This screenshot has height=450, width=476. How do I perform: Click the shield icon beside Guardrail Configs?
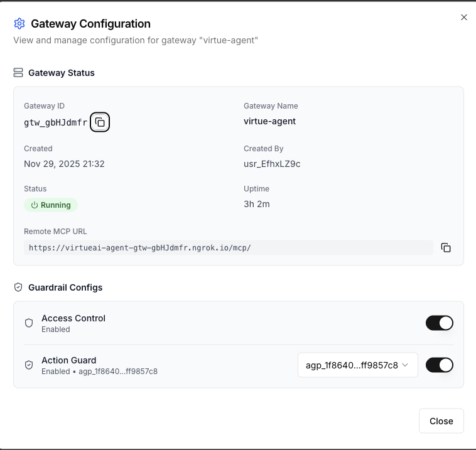[x=18, y=287]
